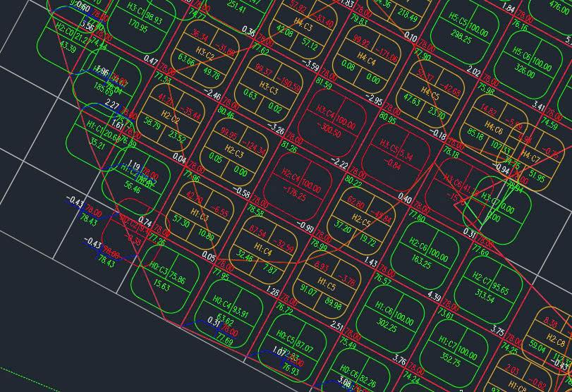The width and height of the screenshot is (572, 392).
Task: Click the green elevation 77.60
Action: (417, 216)
